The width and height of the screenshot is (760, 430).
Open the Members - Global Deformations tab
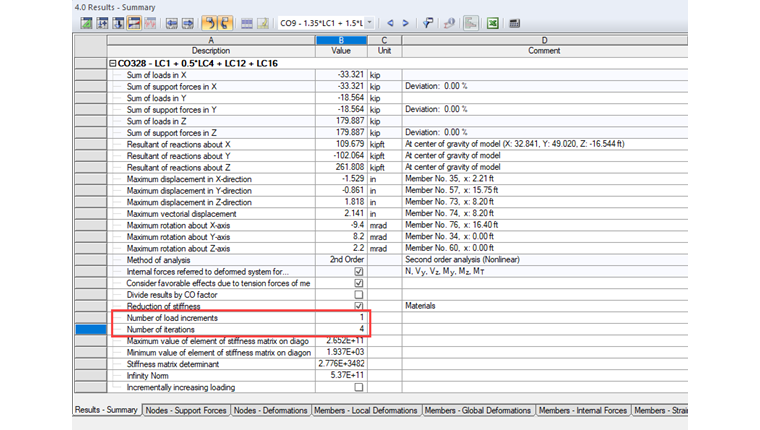pyautogui.click(x=478, y=410)
